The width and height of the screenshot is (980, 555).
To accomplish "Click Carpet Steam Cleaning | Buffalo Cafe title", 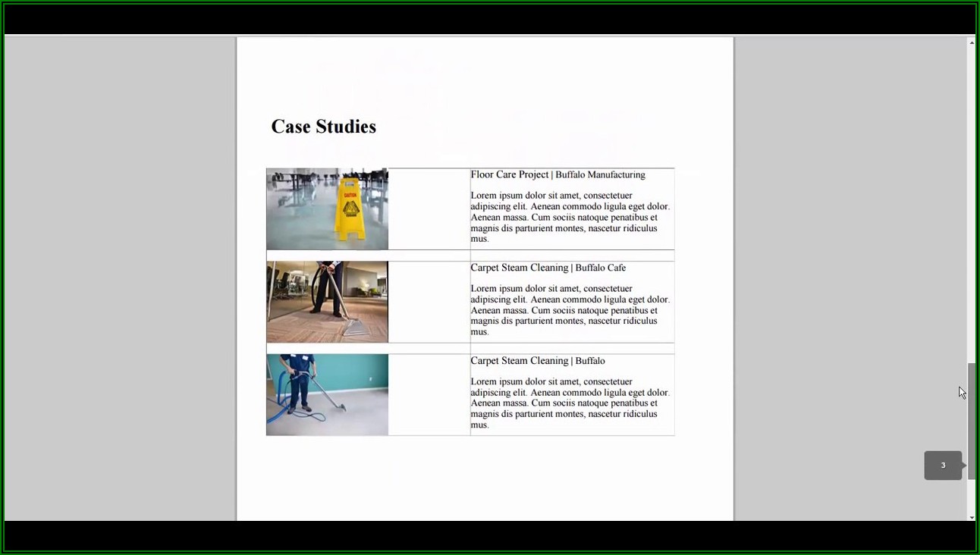I will click(548, 268).
